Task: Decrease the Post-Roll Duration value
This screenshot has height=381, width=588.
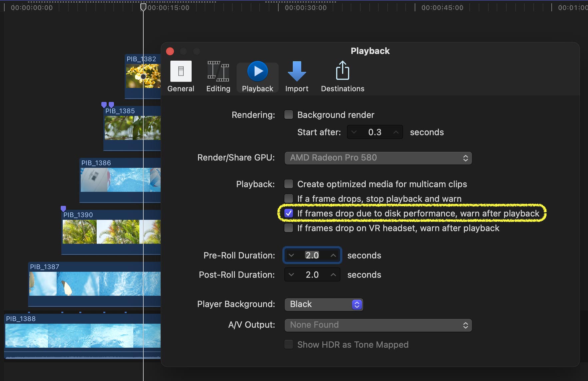Action: point(291,275)
